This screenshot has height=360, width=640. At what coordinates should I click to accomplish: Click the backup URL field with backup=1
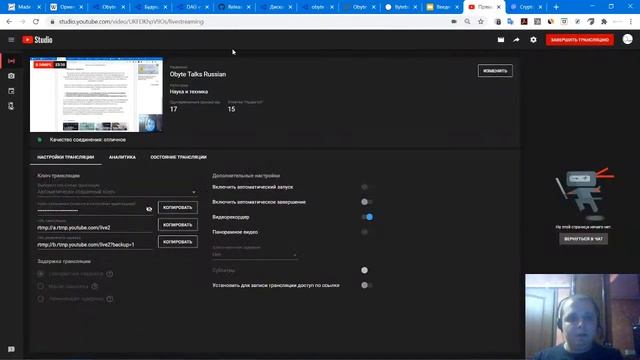(94, 244)
